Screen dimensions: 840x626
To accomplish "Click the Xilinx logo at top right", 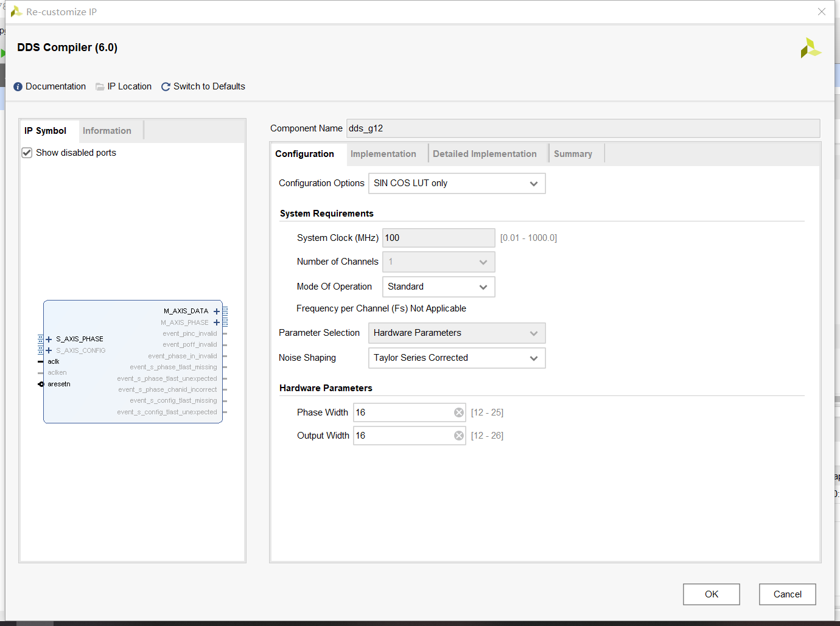I will [x=811, y=48].
